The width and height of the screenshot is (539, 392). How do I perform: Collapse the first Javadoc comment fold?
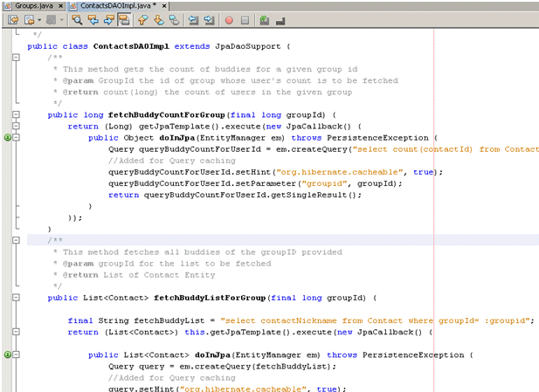click(x=16, y=58)
